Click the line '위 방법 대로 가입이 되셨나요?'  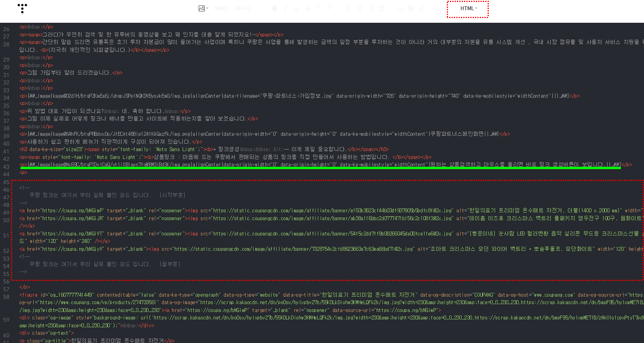pyautogui.click(x=105, y=111)
